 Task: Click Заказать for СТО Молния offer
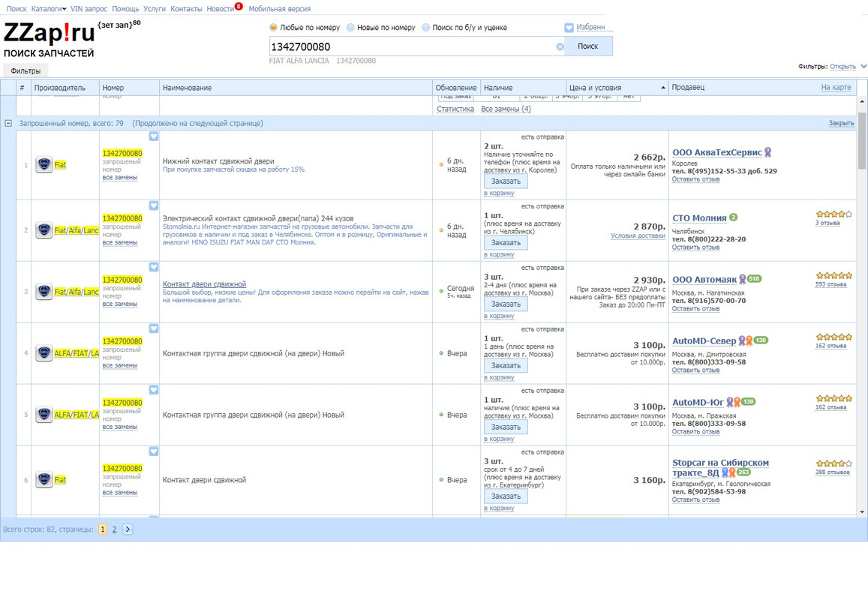[x=506, y=242]
